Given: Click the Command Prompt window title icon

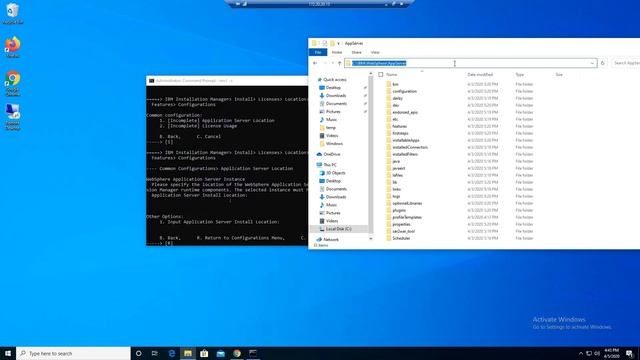Looking at the screenshot, I should [151, 81].
